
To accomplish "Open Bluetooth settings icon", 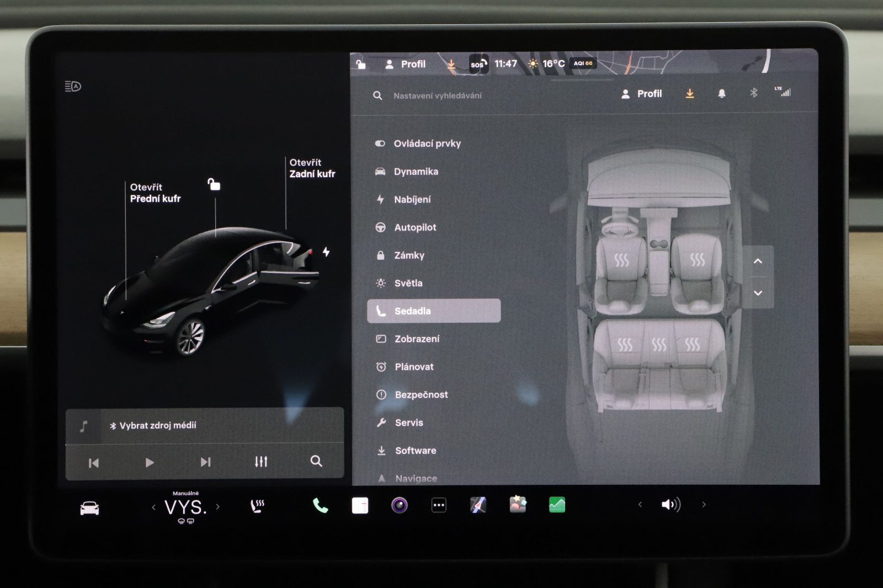I will 753,93.
